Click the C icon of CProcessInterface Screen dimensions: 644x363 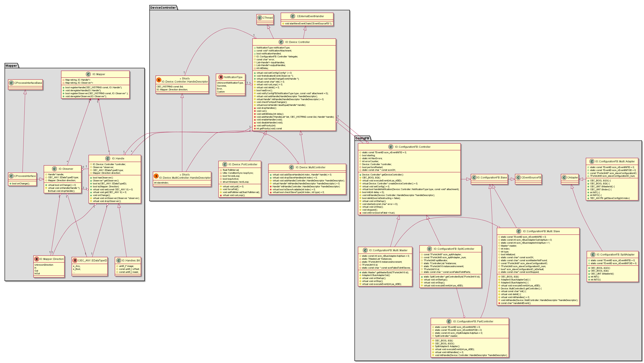click(x=11, y=176)
